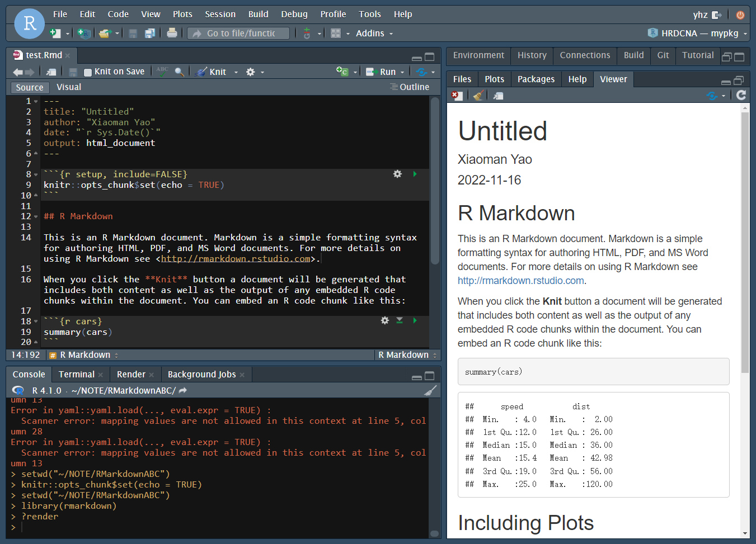This screenshot has height=544, width=756.
Task: Open console working directory arrow icon
Action: pos(183,390)
